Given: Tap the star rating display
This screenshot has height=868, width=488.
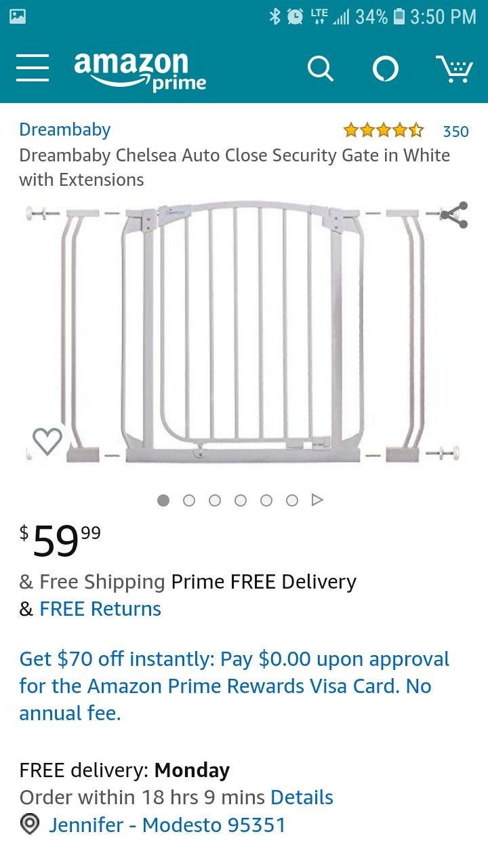Looking at the screenshot, I should click(383, 130).
